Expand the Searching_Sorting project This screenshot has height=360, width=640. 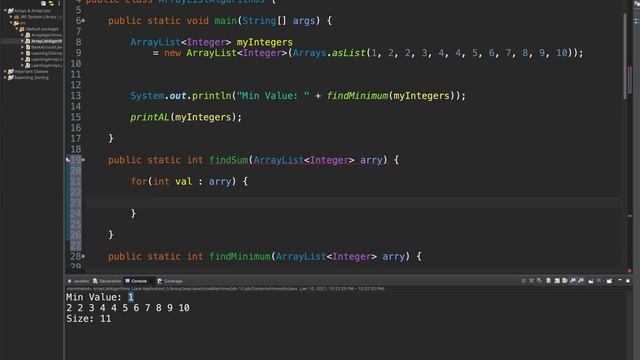coord(5,77)
